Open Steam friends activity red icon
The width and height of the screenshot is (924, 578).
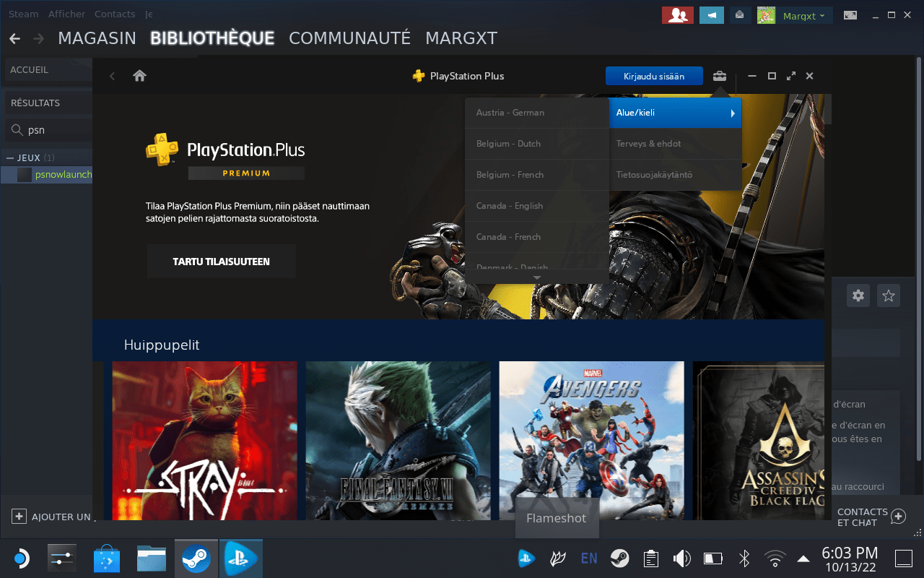(x=678, y=15)
